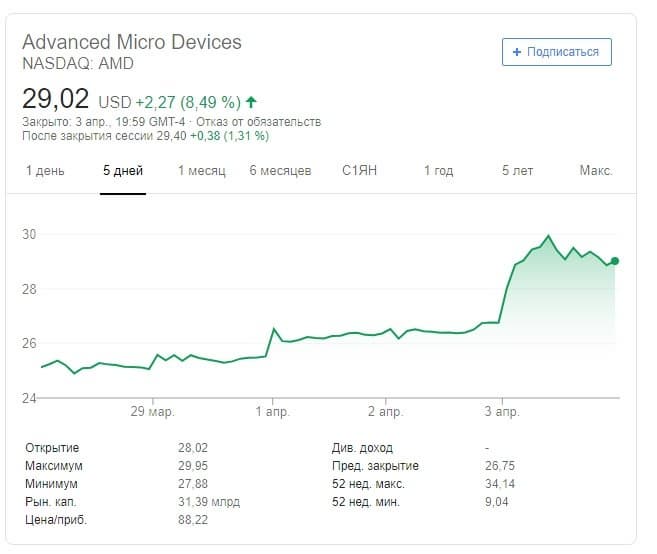This screenshot has width=657, height=554.
Task: Switch to the 5 лет tab
Action: coord(517,171)
